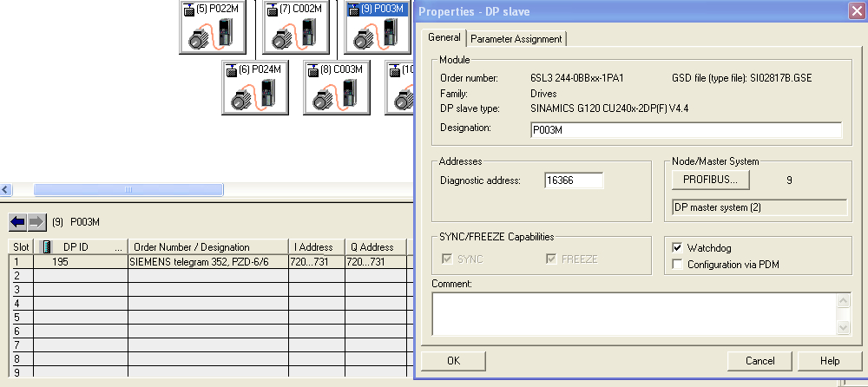Click inside the Comment text area
The height and width of the screenshot is (387, 868).
634,313
